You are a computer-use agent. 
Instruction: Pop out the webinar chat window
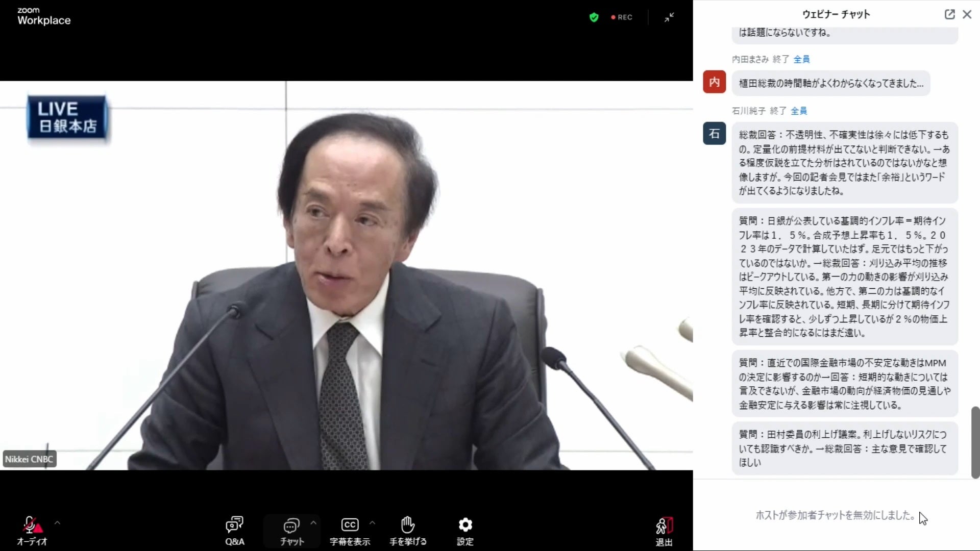click(949, 14)
